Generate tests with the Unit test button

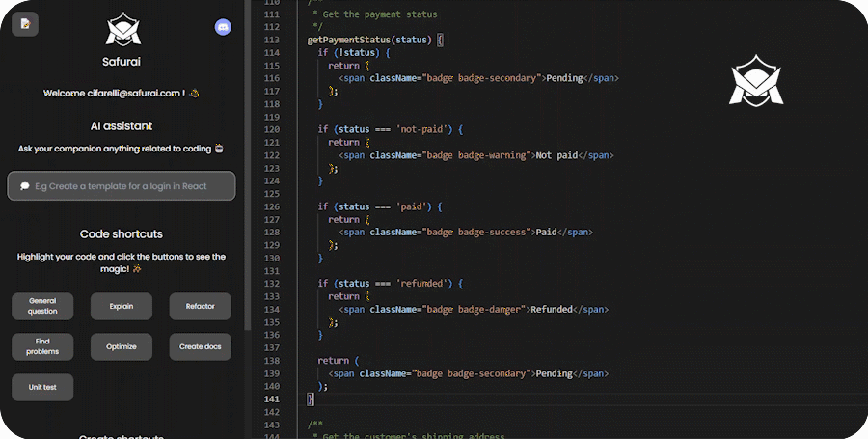[42, 387]
